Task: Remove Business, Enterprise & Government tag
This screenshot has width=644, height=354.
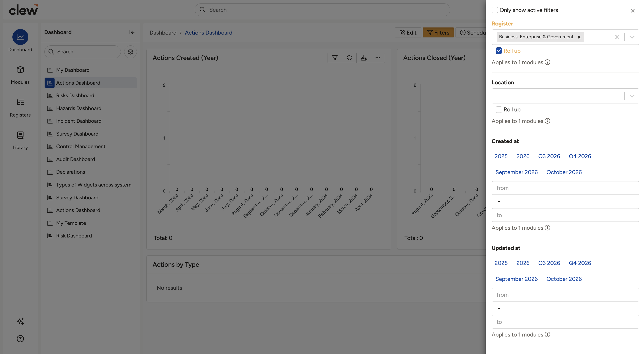Action: point(579,37)
